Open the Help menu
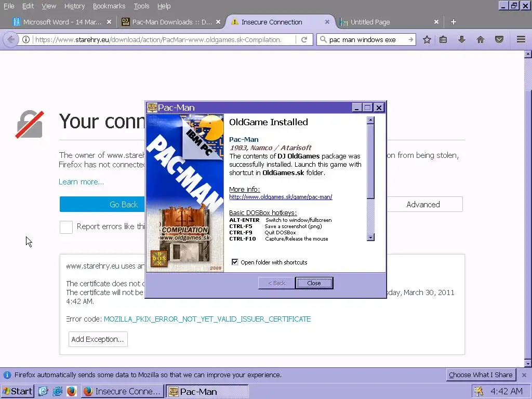 (x=164, y=6)
